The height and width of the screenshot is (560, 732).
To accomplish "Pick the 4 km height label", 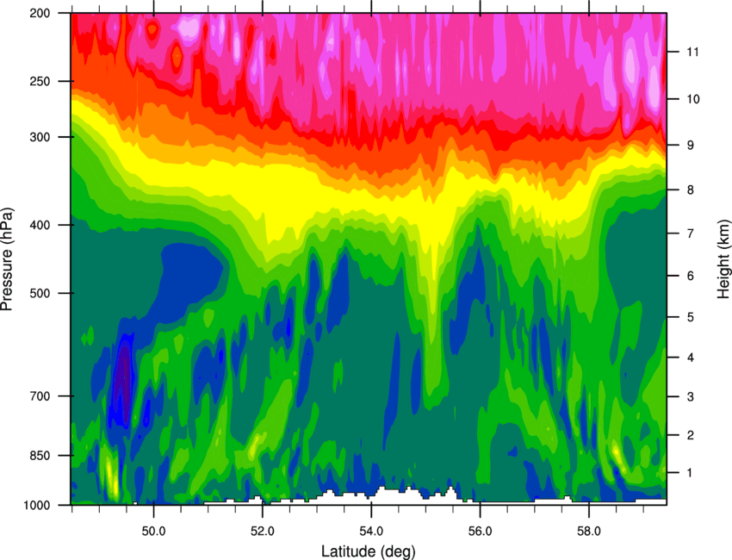I will tap(691, 358).
